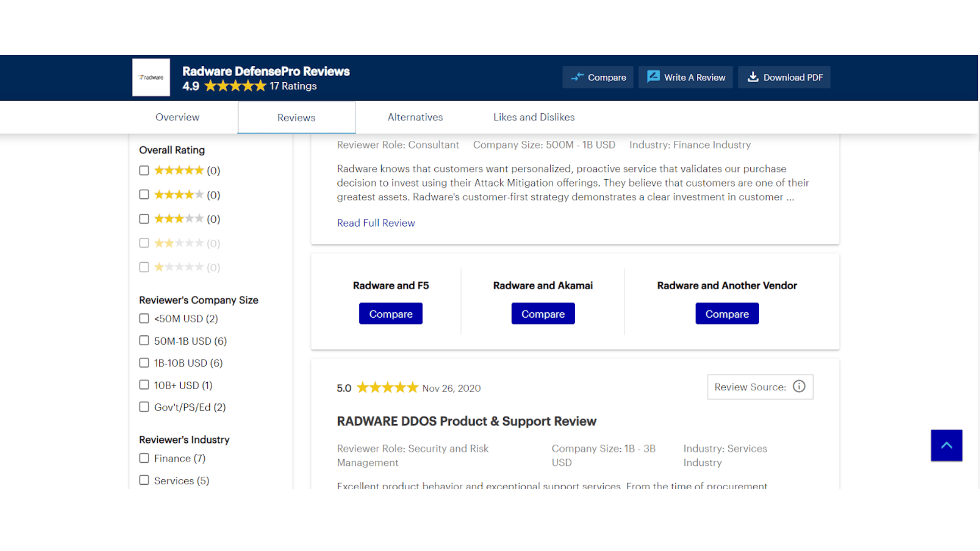Screen dimensions: 980x551
Task: Enable the <50M USD company size filter
Action: point(144,318)
